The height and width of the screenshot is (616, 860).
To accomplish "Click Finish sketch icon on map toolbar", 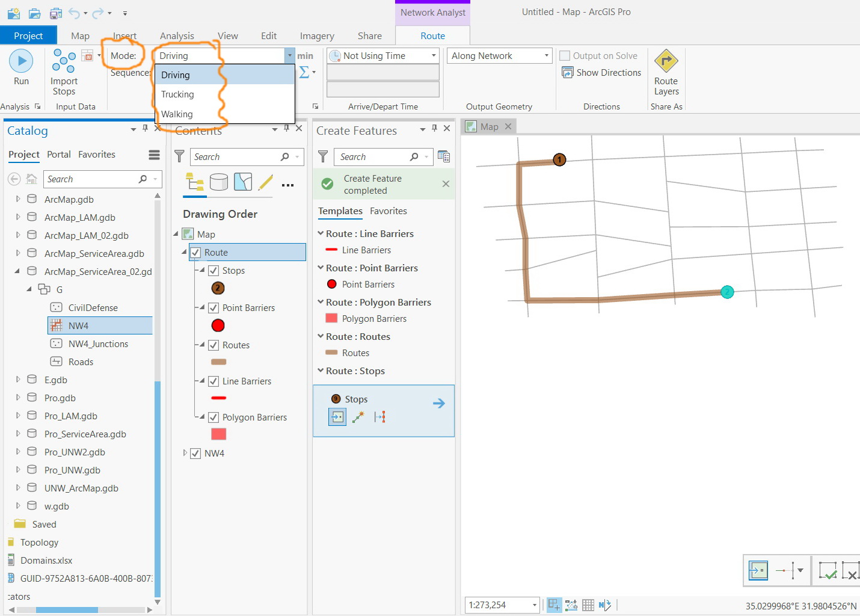I will (x=828, y=570).
